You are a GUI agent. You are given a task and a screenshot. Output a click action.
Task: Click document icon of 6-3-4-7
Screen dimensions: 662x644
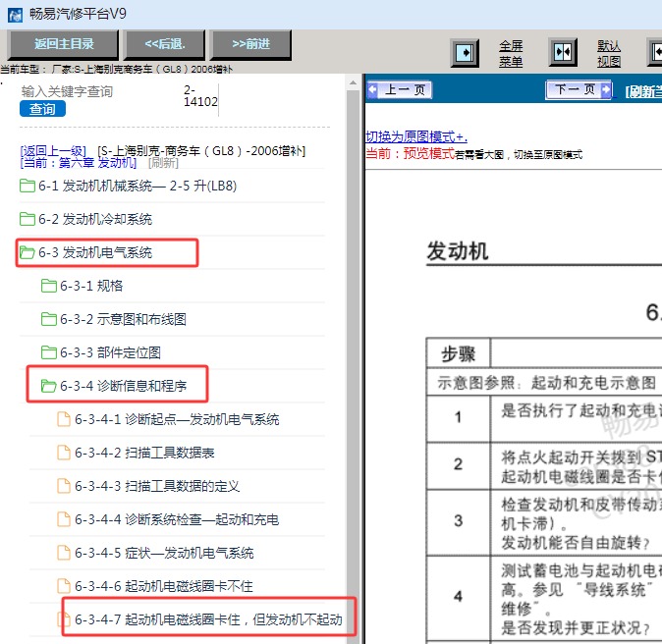point(64,619)
